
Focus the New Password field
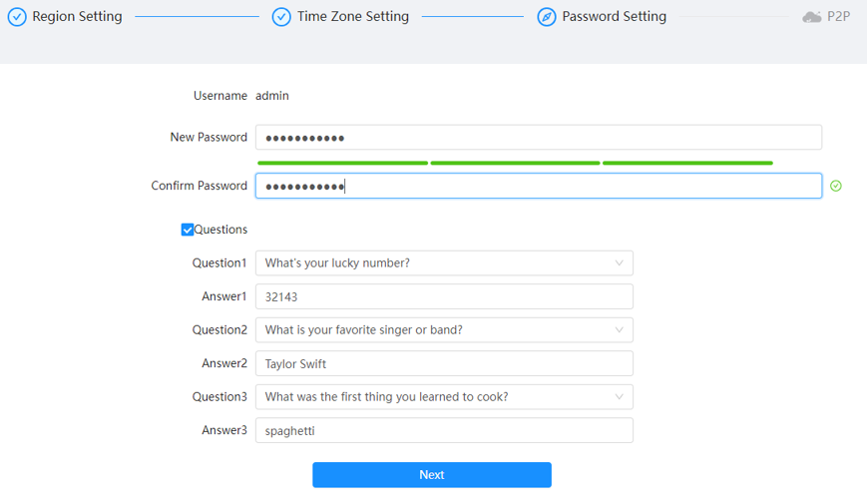pyautogui.click(x=539, y=138)
